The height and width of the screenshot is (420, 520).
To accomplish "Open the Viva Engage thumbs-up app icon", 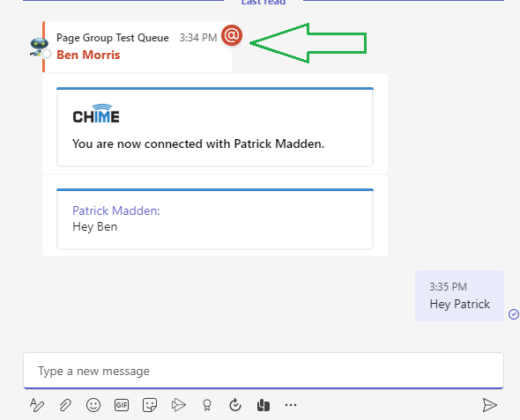I will point(264,405).
